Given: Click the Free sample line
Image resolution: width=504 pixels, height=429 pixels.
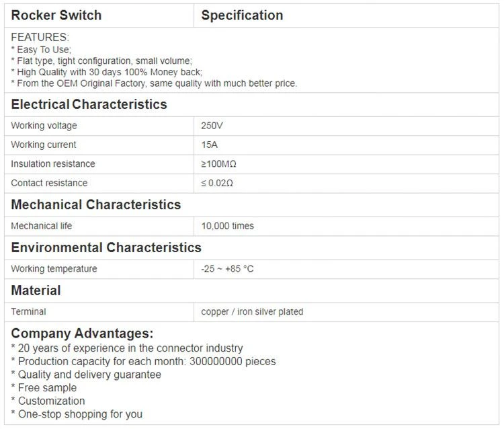Looking at the screenshot, I should [x=44, y=388].
